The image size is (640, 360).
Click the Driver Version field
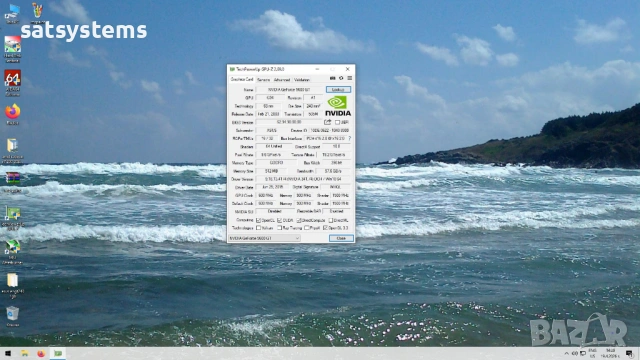tap(303, 179)
